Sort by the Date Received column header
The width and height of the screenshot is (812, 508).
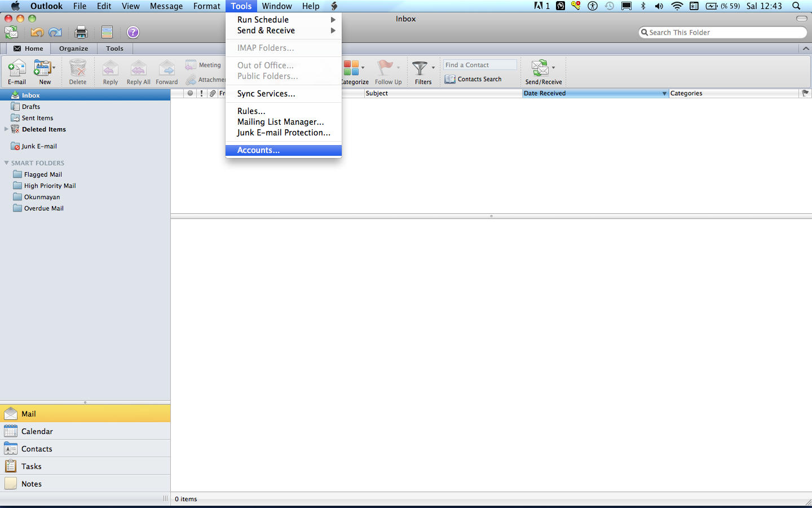[x=592, y=93]
